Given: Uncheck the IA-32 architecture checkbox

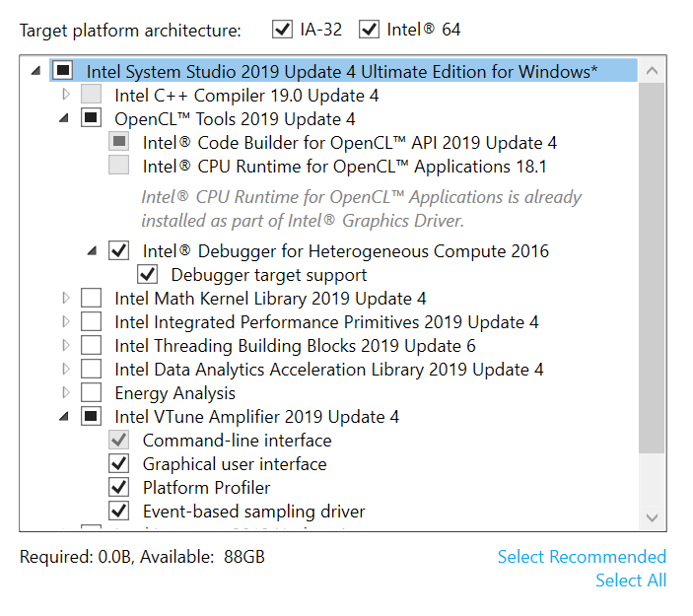Looking at the screenshot, I should coord(282,30).
